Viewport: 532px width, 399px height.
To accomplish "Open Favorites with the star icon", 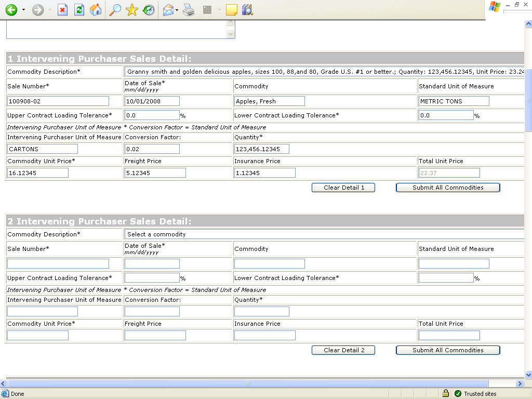I will click(x=132, y=10).
